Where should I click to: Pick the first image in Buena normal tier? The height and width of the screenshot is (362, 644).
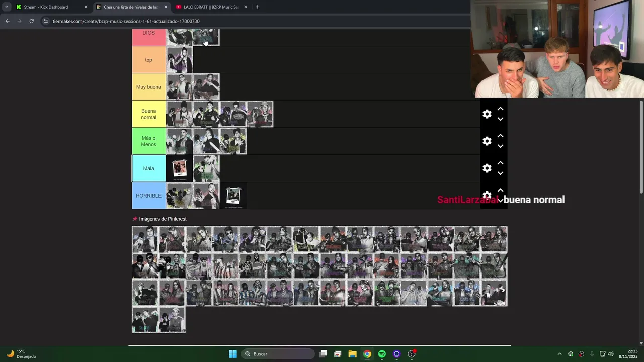coord(180,114)
